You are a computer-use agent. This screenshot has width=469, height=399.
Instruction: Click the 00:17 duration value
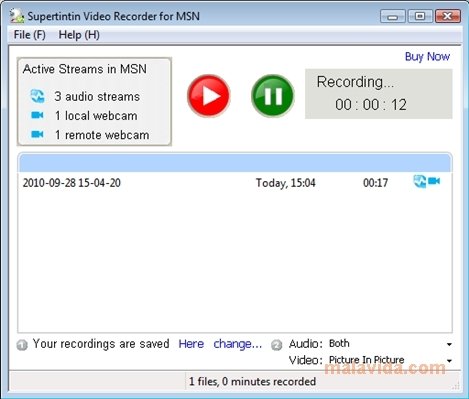375,183
